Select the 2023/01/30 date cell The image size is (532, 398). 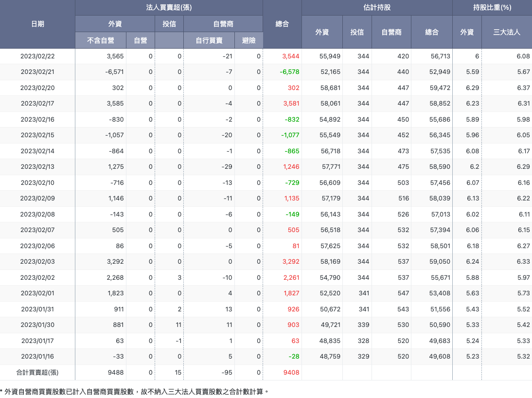coord(37,325)
